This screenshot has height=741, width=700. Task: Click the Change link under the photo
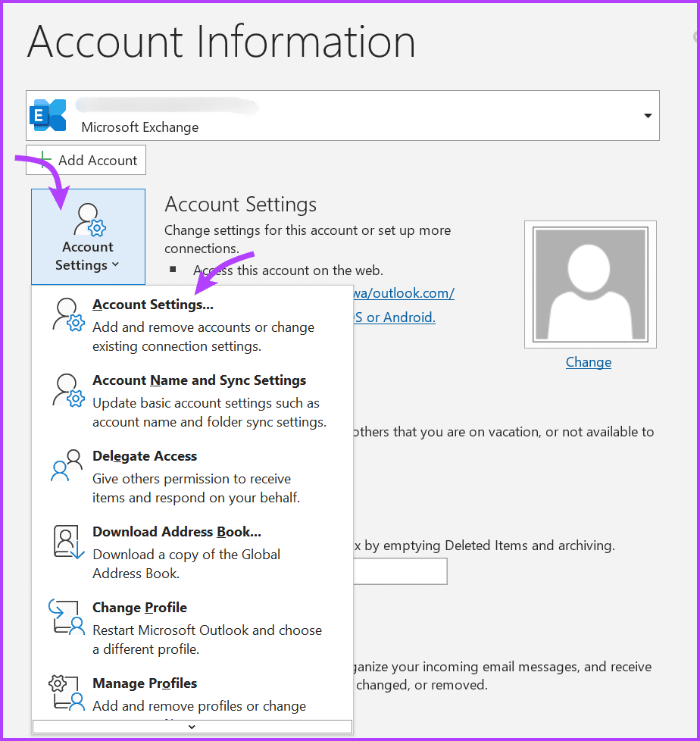(x=589, y=362)
